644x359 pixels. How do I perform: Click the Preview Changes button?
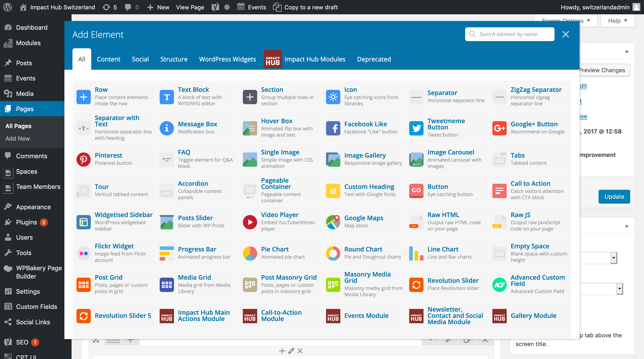pos(602,70)
